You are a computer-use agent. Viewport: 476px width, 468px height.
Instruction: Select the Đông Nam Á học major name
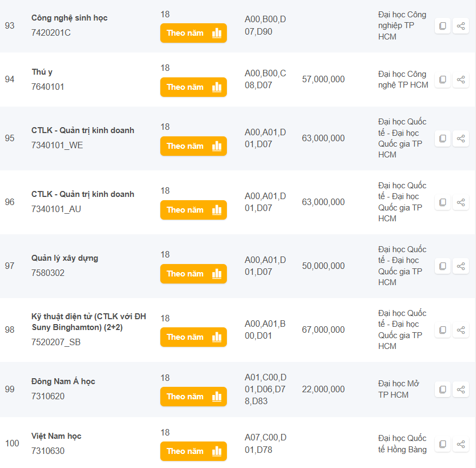(x=63, y=381)
